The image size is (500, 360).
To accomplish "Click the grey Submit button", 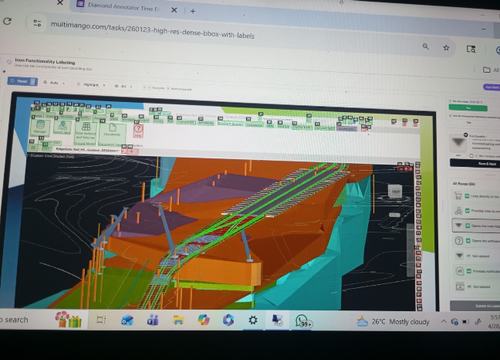I will click(475, 306).
